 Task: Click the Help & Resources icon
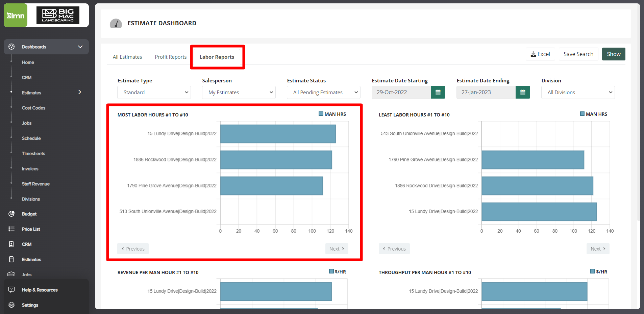pos(11,290)
